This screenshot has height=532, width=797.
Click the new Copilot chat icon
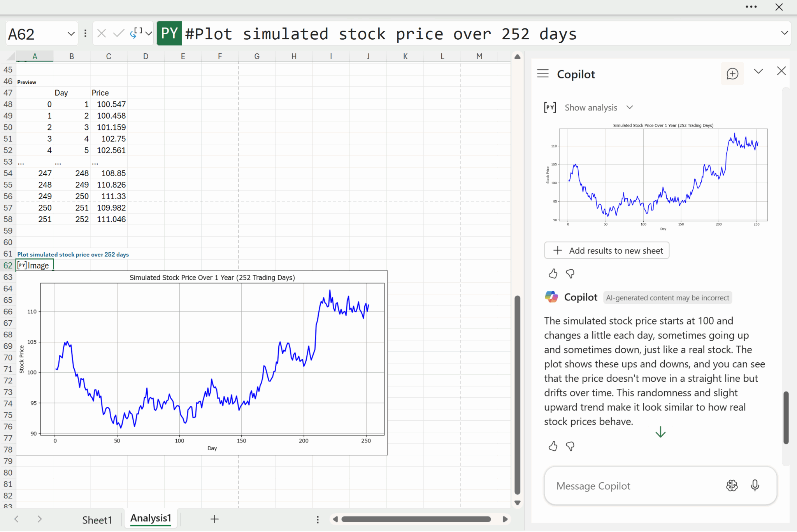pyautogui.click(x=732, y=74)
